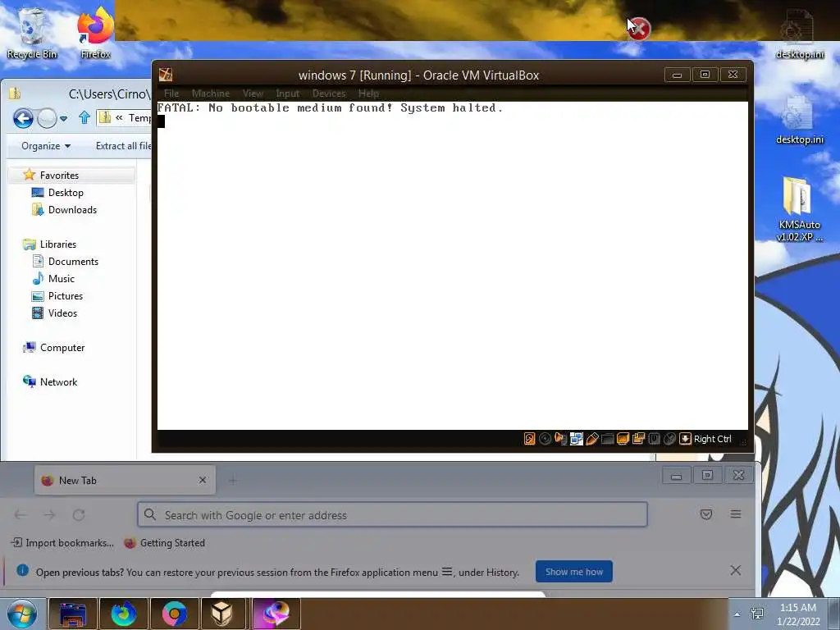Show hidden system tray icons

(x=737, y=614)
